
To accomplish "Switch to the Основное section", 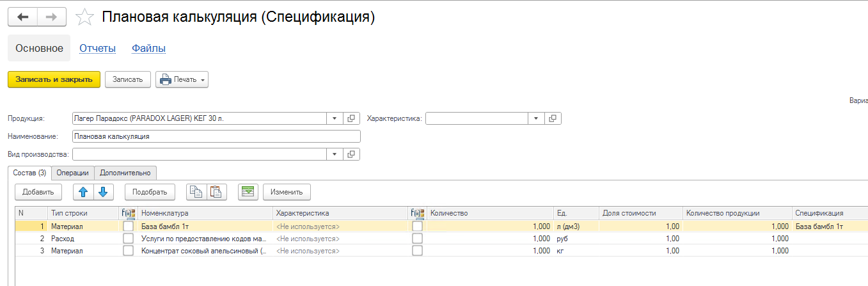I will pyautogui.click(x=39, y=48).
